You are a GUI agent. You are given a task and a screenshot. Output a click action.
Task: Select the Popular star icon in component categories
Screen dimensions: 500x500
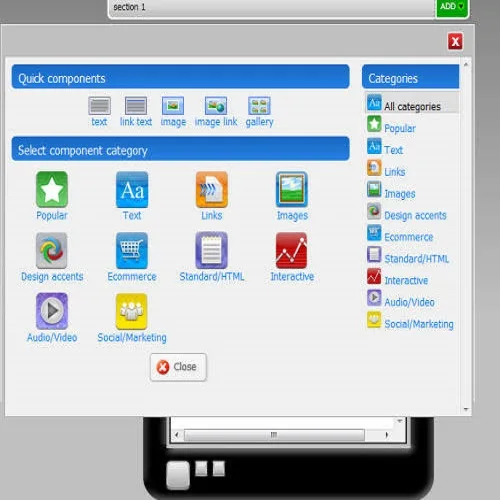(x=52, y=189)
